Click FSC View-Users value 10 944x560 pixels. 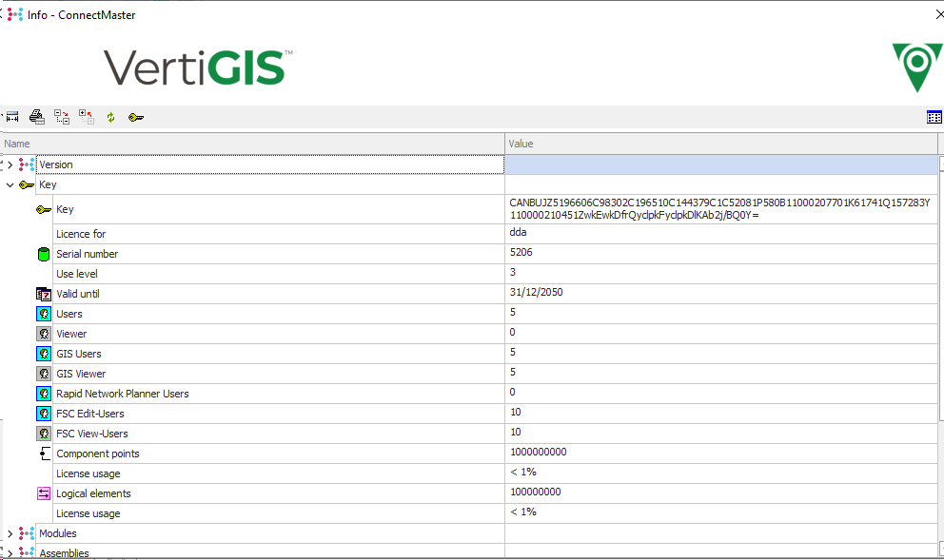coord(516,432)
